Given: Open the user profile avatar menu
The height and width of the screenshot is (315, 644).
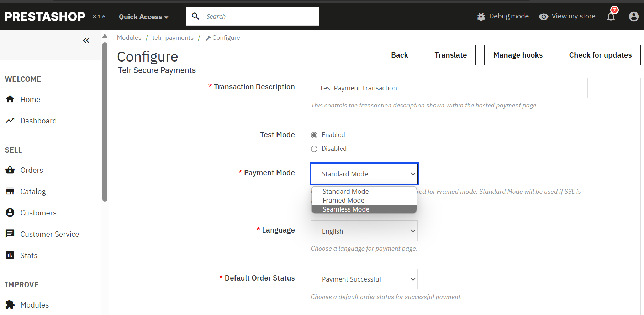Looking at the screenshot, I should point(634,16).
